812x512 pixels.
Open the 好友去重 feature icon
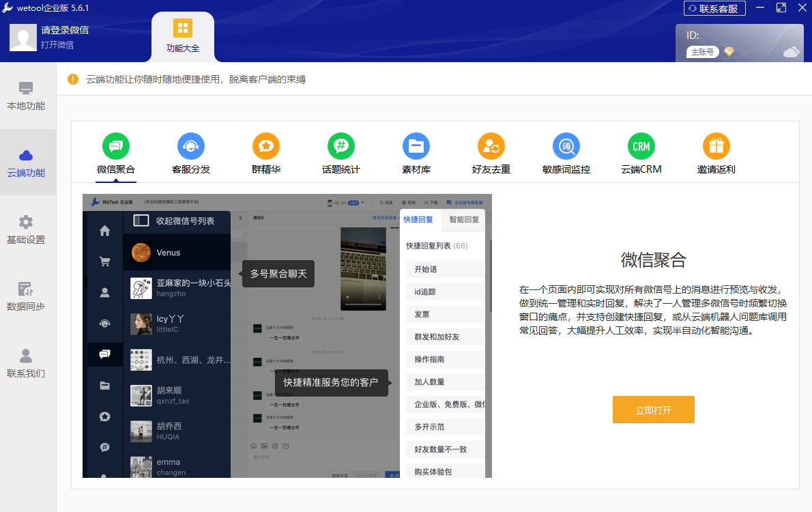coord(491,146)
